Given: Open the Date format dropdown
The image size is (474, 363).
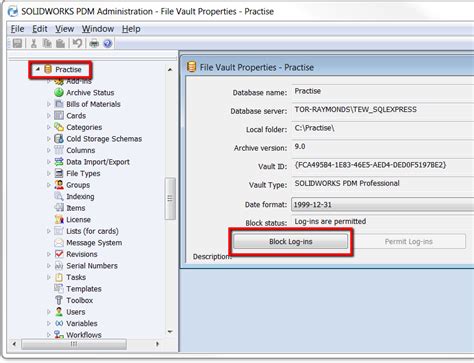Looking at the screenshot, I should tap(383, 204).
